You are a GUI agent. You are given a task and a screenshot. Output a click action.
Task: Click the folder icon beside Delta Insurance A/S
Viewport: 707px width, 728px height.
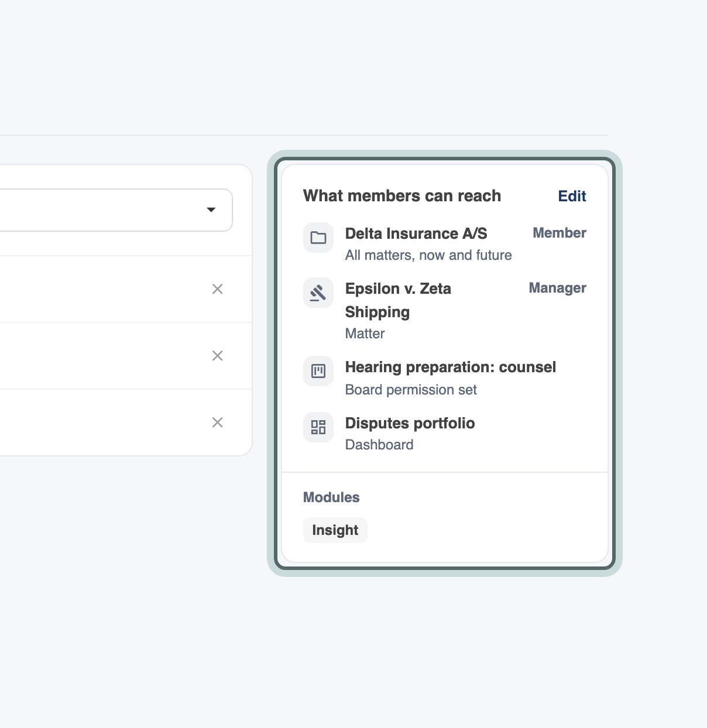(x=318, y=238)
